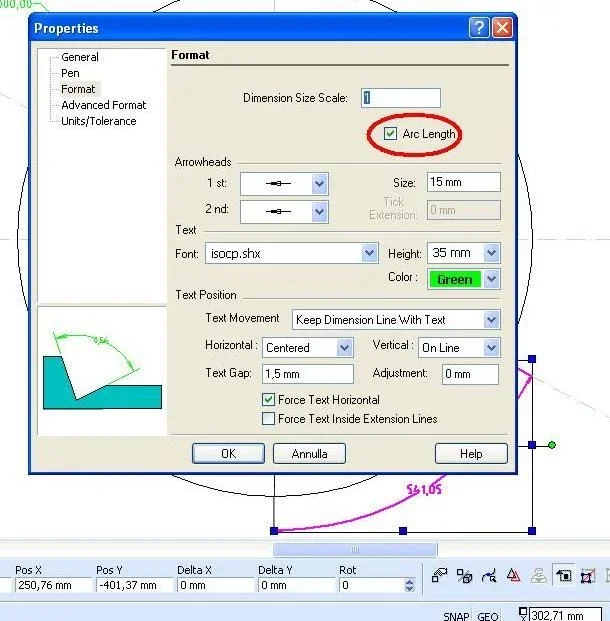Click the Annulla cancel button
This screenshot has width=610, height=621.
309,453
